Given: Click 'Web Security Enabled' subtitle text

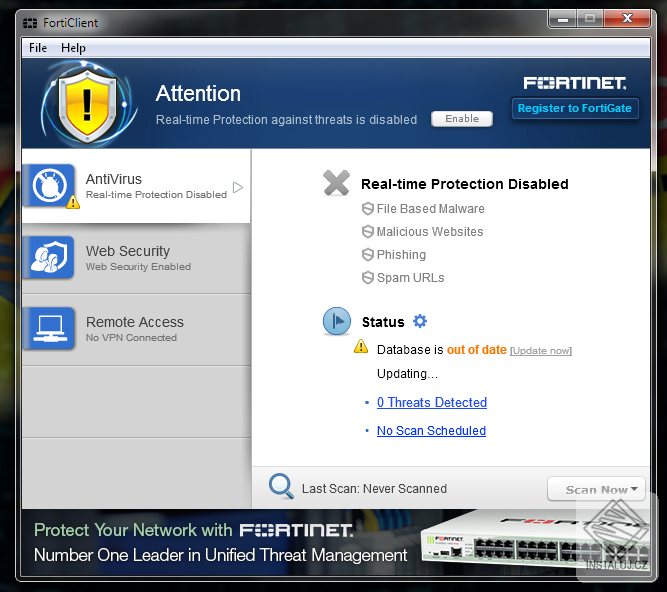Looking at the screenshot, I should tap(138, 267).
